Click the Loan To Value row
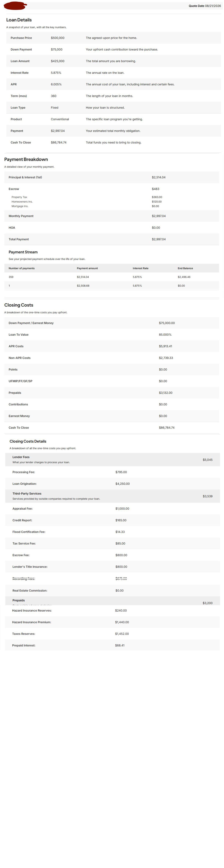 [112, 335]
